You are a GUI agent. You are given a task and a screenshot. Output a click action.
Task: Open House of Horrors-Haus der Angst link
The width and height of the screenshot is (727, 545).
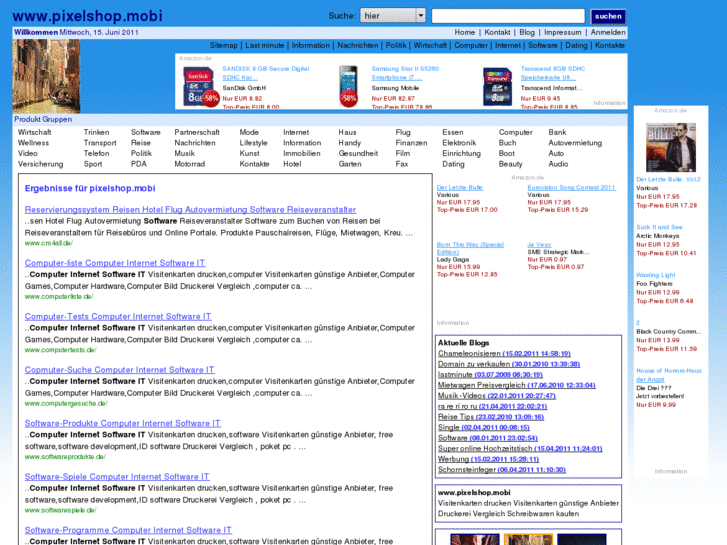[669, 375]
